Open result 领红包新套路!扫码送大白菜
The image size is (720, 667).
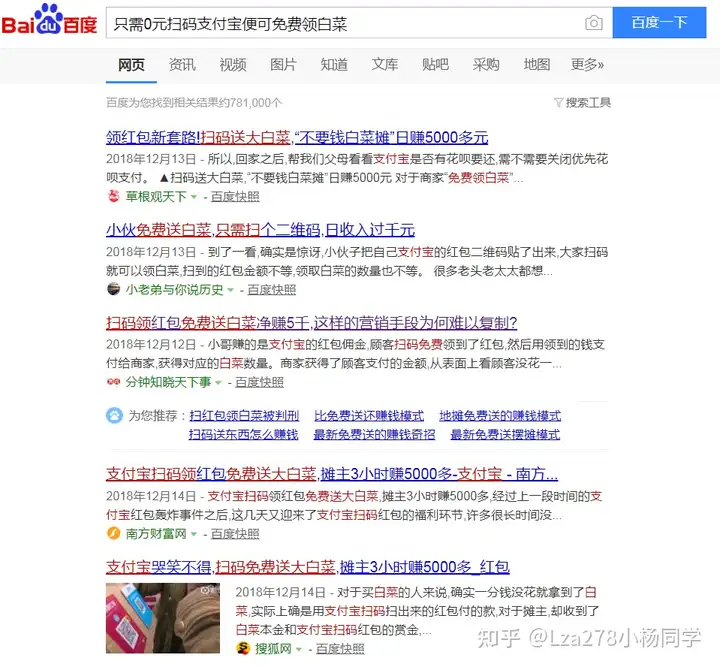click(x=297, y=137)
